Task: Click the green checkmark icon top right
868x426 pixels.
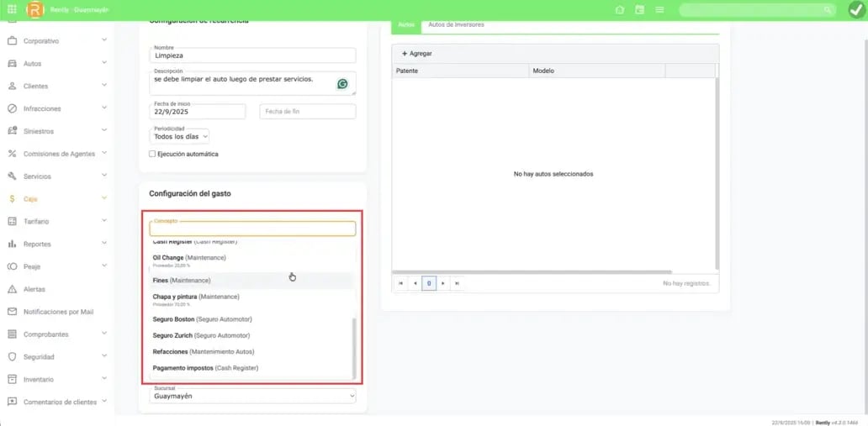Action: (856, 10)
